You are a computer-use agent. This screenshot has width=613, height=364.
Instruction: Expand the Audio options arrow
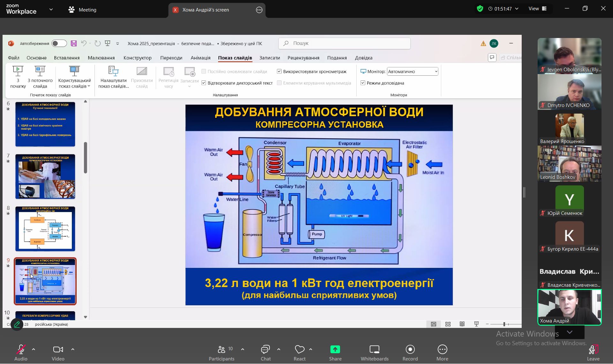[x=34, y=349]
